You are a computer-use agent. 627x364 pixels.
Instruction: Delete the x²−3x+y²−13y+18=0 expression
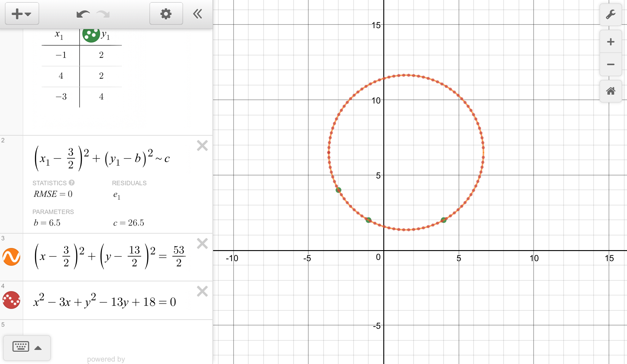coord(202,291)
